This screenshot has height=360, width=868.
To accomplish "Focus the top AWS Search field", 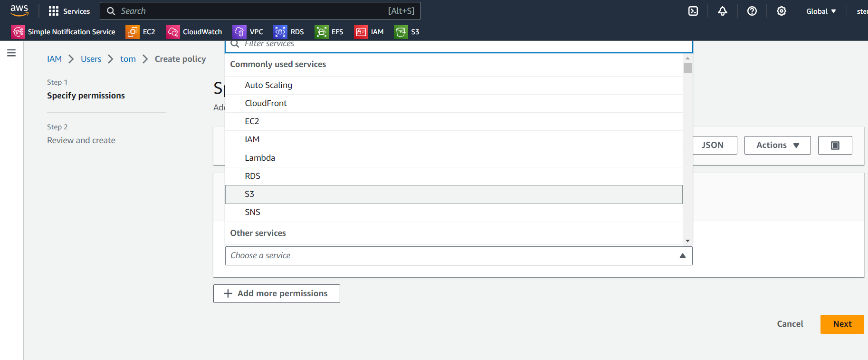I will click(260, 11).
